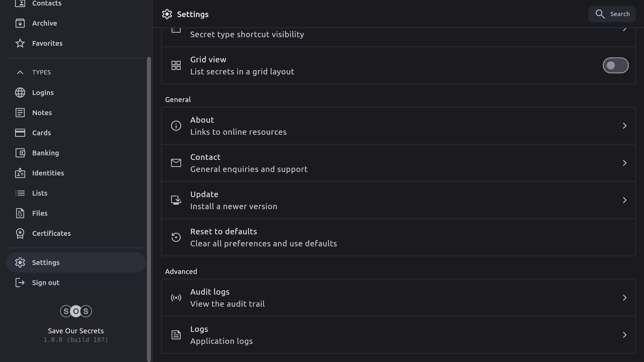Open About via its chevron arrow

pyautogui.click(x=624, y=126)
